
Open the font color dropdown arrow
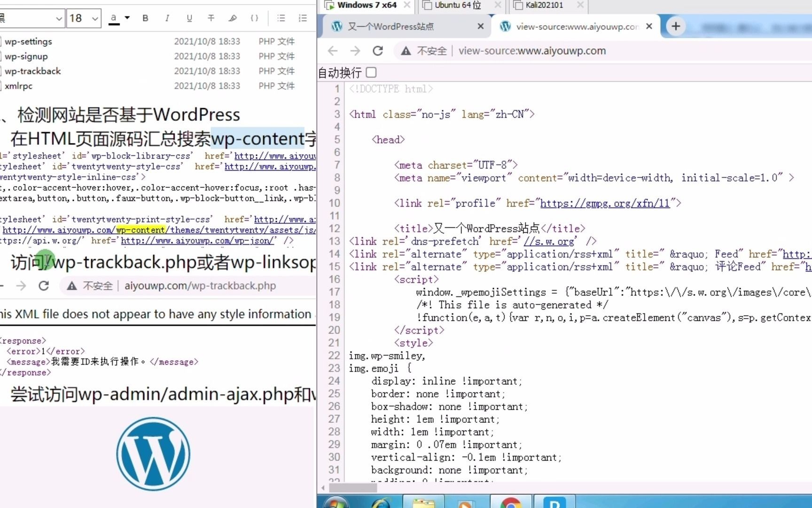[127, 18]
